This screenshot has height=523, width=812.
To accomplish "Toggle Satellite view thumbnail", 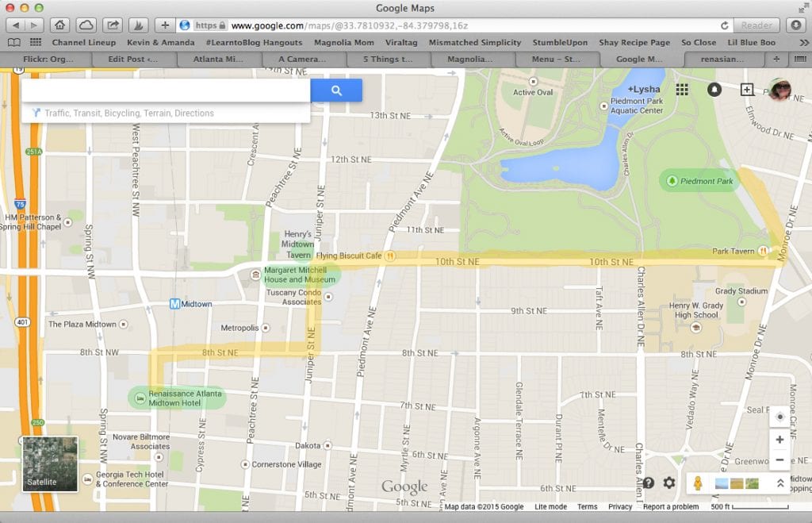I will click(x=50, y=463).
